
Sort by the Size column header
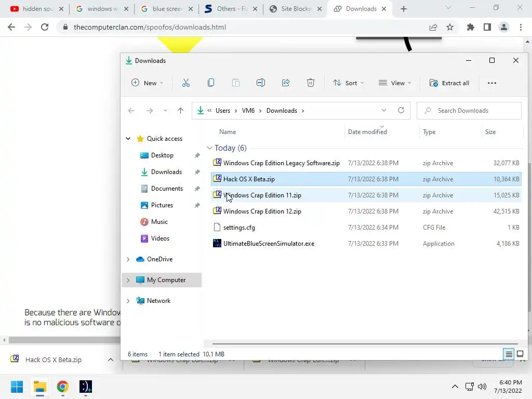pyautogui.click(x=490, y=131)
